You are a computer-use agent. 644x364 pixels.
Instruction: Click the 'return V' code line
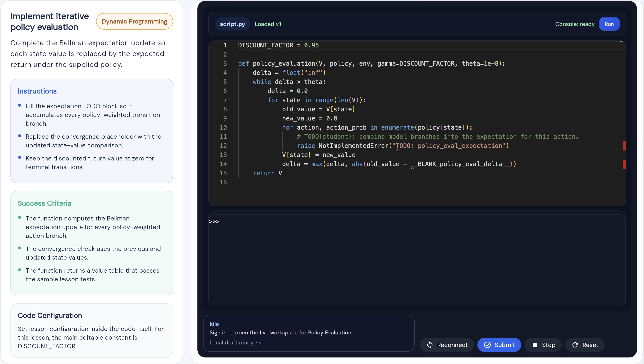tap(267, 173)
